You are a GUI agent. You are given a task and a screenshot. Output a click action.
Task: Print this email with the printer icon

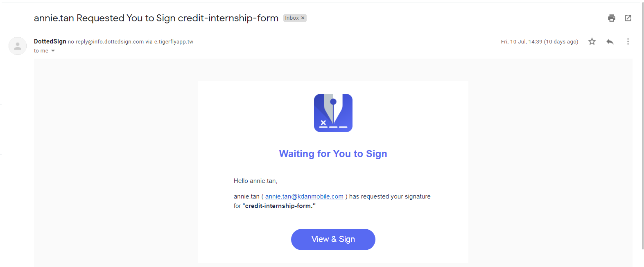tap(612, 18)
